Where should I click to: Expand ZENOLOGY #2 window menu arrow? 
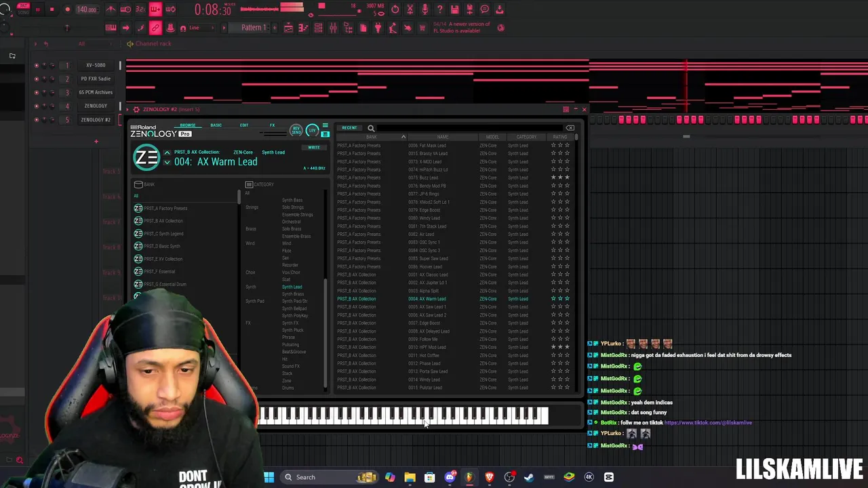pyautogui.click(x=128, y=109)
